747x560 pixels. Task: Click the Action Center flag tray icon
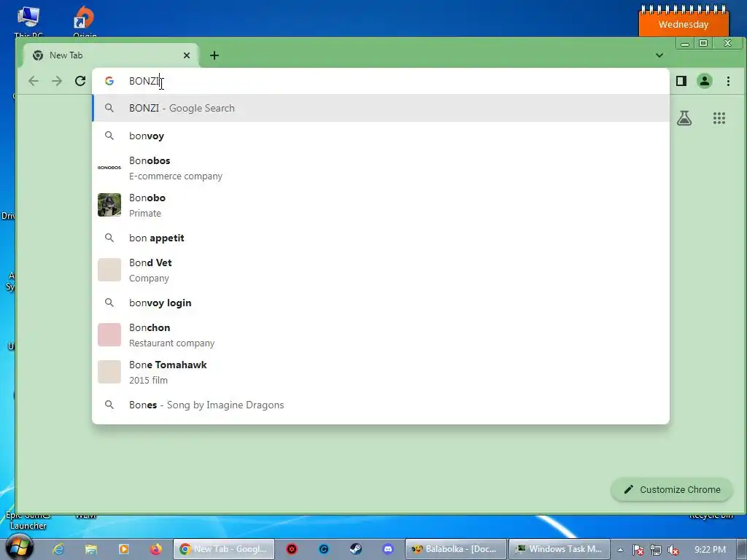[638, 550]
